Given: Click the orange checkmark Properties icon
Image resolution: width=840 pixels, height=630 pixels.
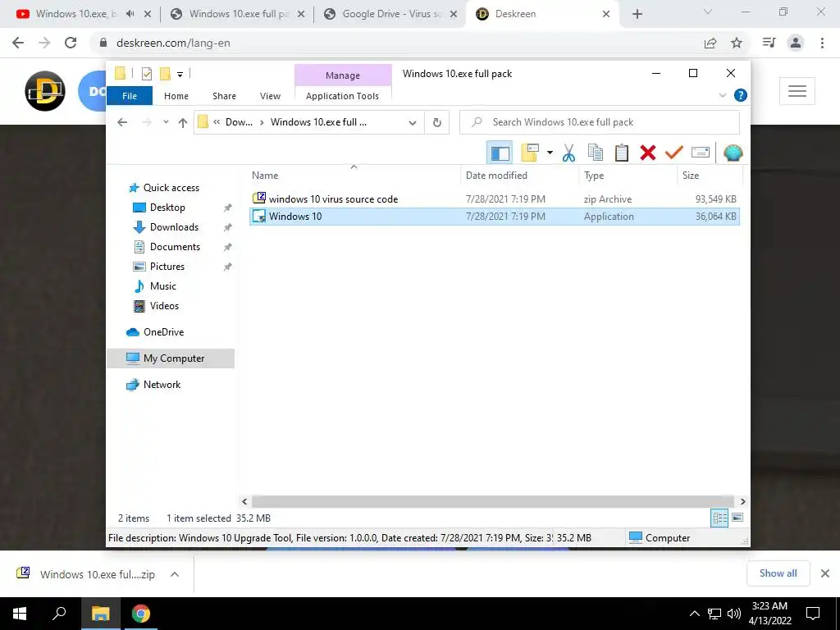Looking at the screenshot, I should 674,153.
